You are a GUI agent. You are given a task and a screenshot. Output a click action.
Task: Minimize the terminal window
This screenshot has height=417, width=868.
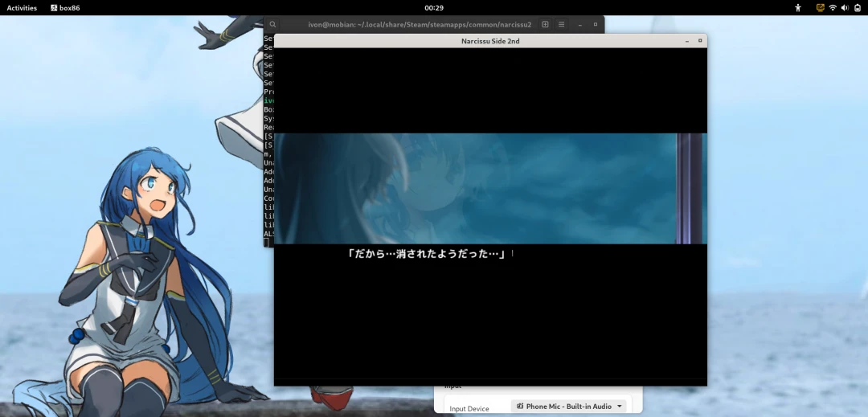click(x=579, y=25)
